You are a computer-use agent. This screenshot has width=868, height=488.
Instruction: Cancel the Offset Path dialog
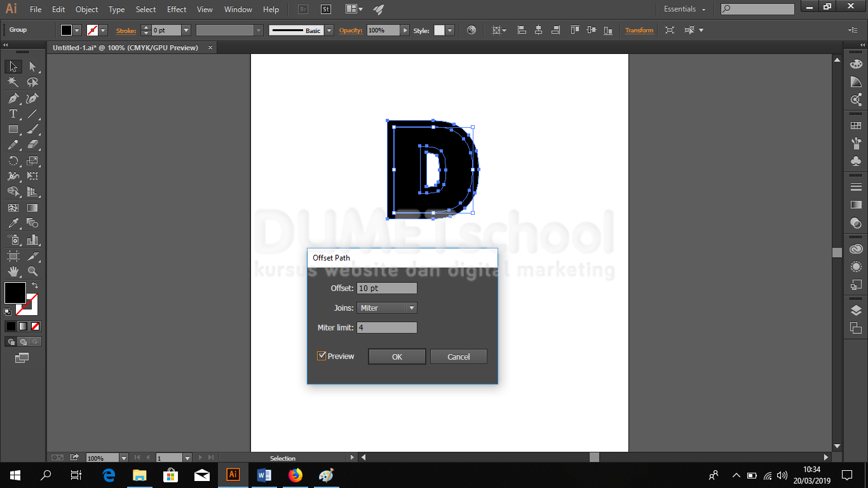tap(459, 356)
